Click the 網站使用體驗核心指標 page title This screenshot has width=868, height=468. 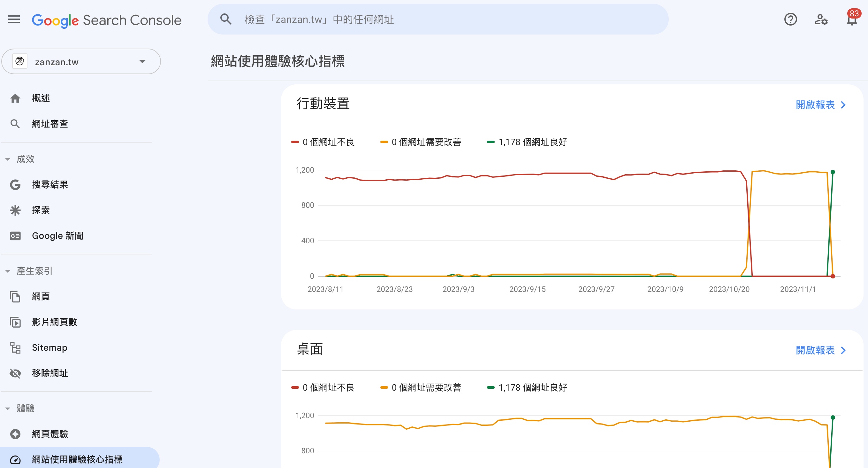coord(278,61)
